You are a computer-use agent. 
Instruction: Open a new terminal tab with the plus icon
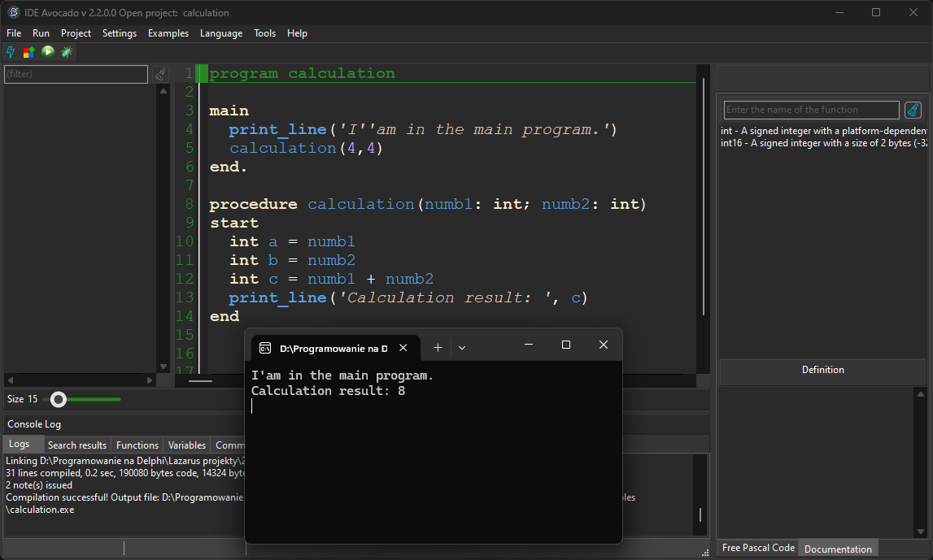[x=438, y=348]
